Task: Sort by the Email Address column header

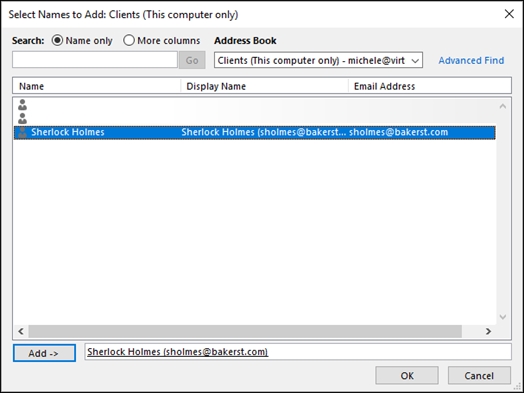Action: click(430, 86)
